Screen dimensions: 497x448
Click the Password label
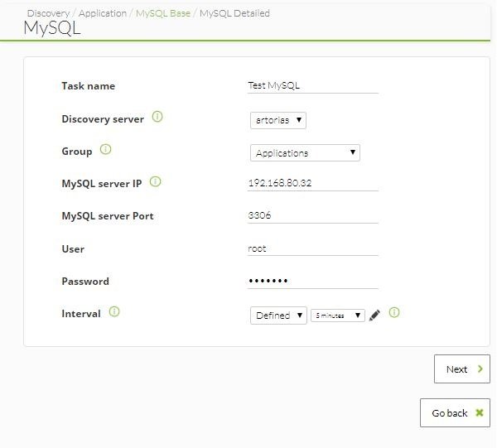[85, 281]
